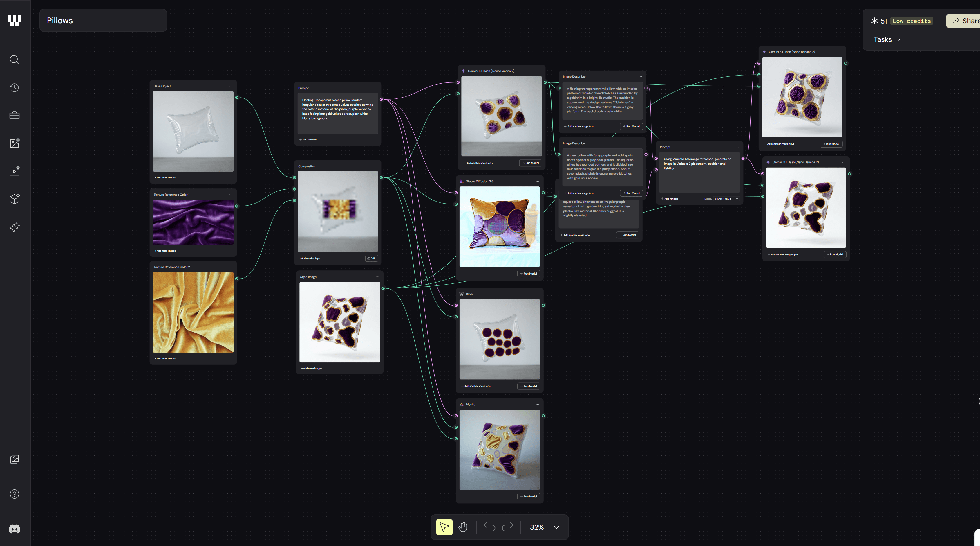This screenshot has height=546, width=980.
Task: Activate the pointer selection tool
Action: pyautogui.click(x=444, y=527)
